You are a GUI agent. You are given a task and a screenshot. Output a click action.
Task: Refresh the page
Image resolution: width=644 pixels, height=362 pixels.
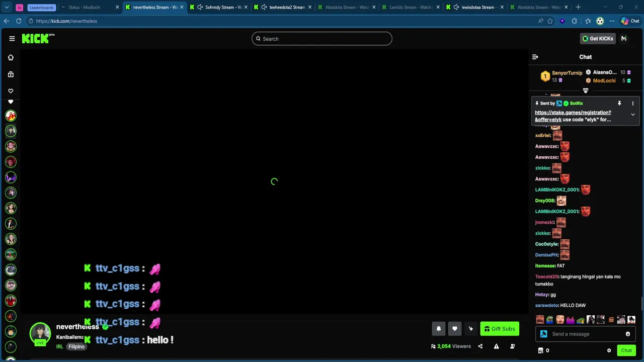(19, 21)
